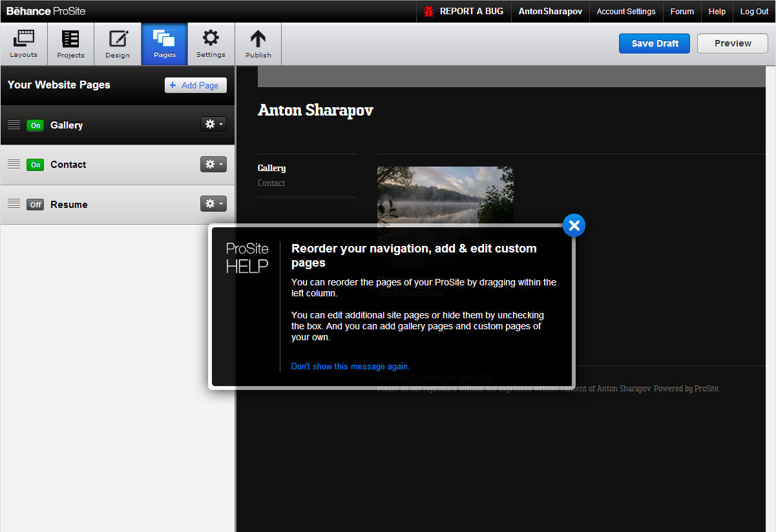Viewport: 776px width, 532px height.
Task: Click the Preview button
Action: [x=733, y=43]
